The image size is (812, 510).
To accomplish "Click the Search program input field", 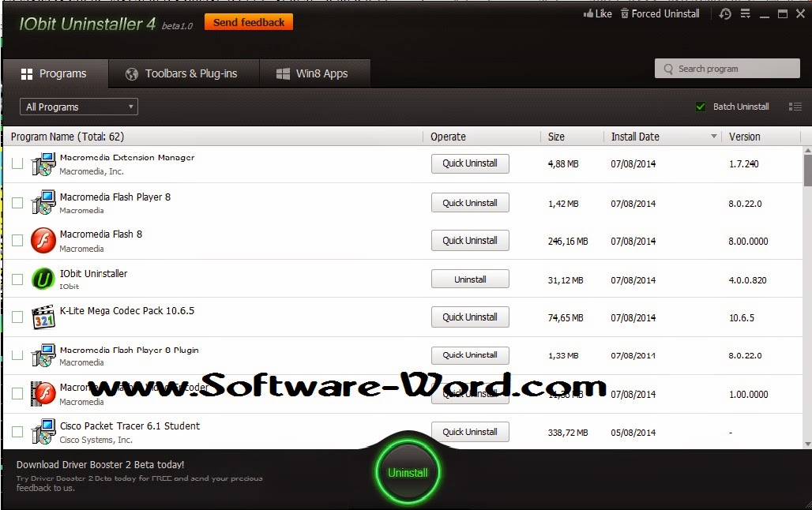I will tap(727, 69).
